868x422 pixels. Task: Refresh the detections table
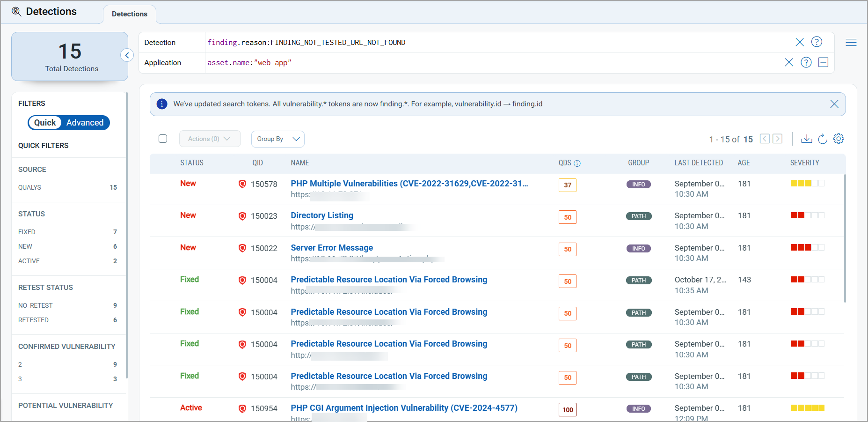pyautogui.click(x=823, y=139)
